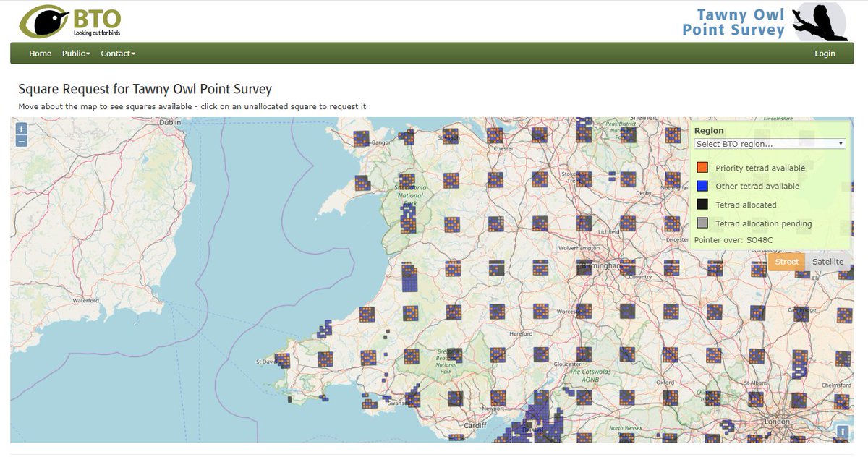This screenshot has height=457, width=868.
Task: Click the Birmingham label on the map
Action: tap(603, 265)
